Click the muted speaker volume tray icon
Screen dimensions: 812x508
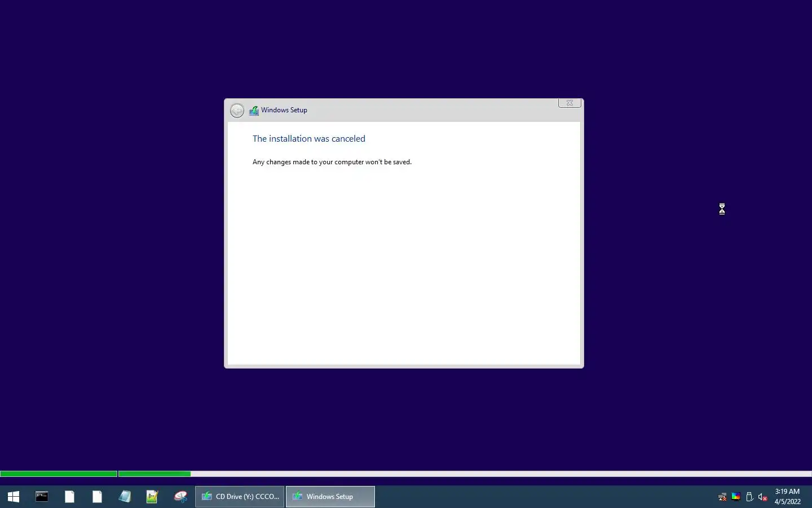pyautogui.click(x=763, y=497)
